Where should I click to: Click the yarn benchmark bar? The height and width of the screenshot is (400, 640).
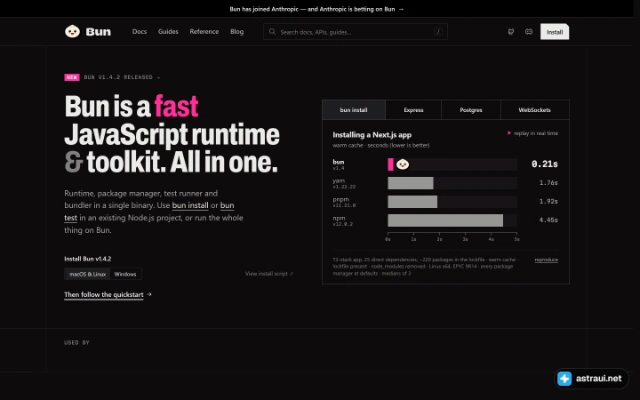point(410,183)
